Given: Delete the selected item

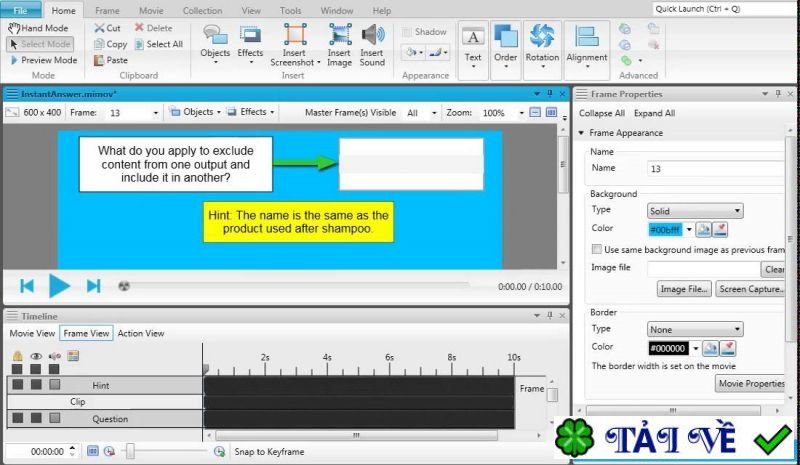Looking at the screenshot, I should [154, 28].
